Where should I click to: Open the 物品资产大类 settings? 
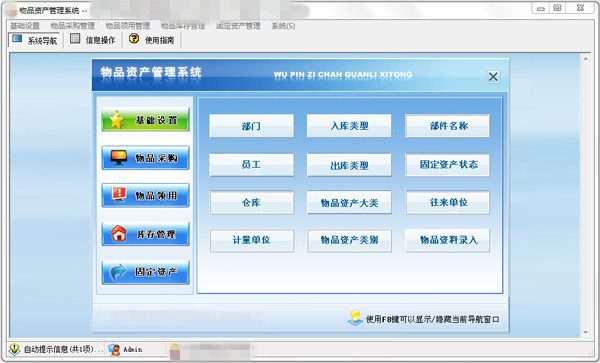(x=349, y=202)
